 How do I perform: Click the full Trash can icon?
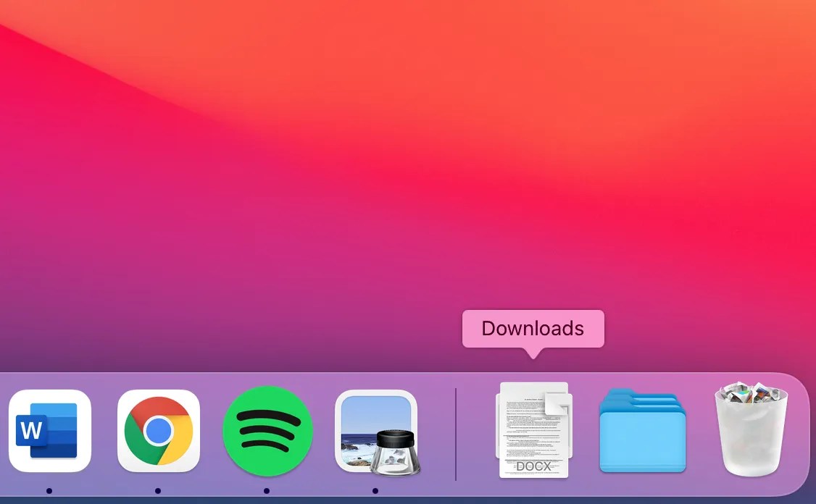pyautogui.click(x=751, y=431)
